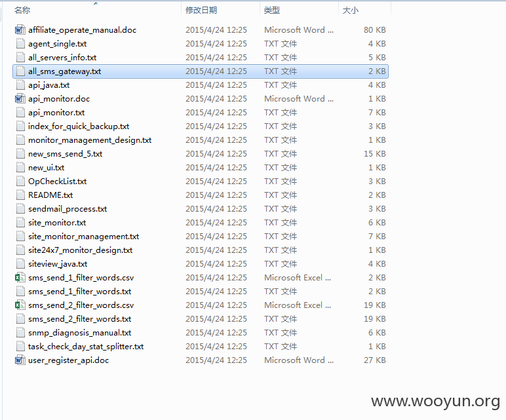506x420 pixels.
Task: Select file name site24x7_monitor_design.txt
Action: point(81,250)
